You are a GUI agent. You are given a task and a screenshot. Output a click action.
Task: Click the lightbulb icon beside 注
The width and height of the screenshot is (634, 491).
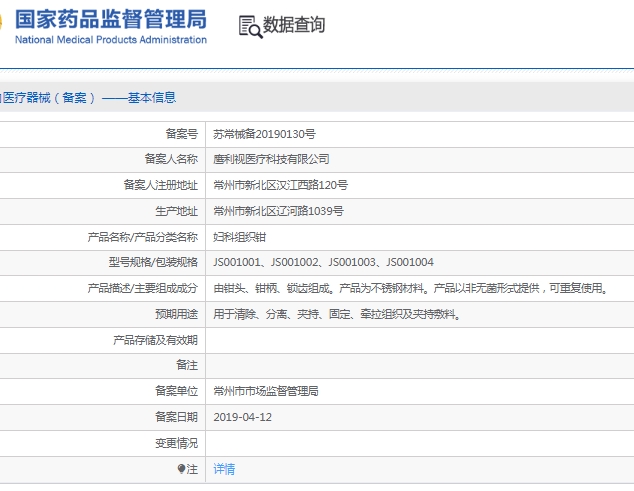(181, 469)
